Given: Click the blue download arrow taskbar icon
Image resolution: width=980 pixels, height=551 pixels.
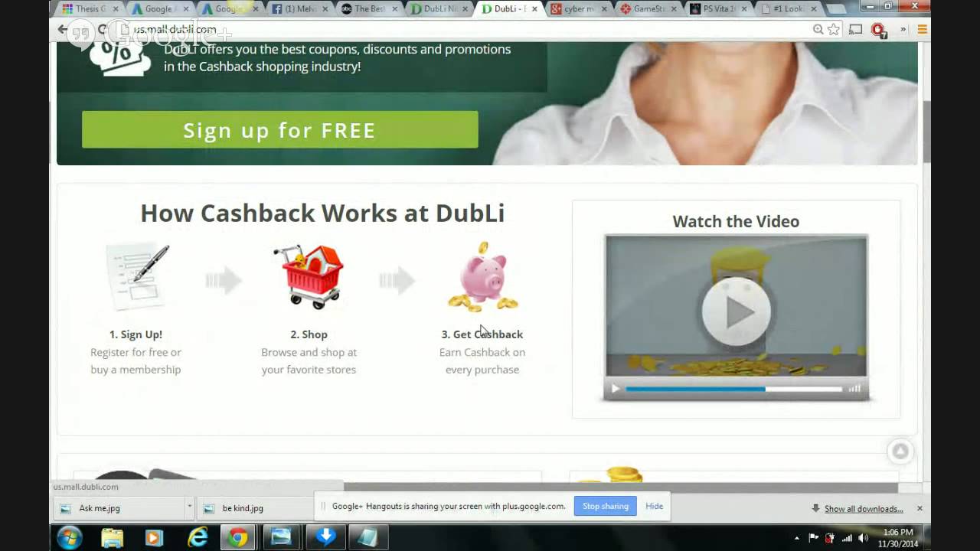Looking at the screenshot, I should pyautogui.click(x=325, y=537).
